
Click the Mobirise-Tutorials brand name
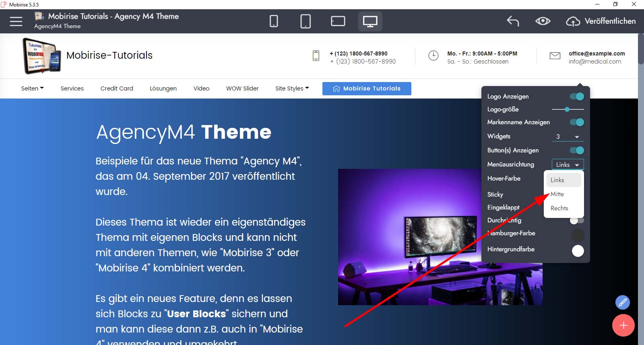click(x=109, y=55)
